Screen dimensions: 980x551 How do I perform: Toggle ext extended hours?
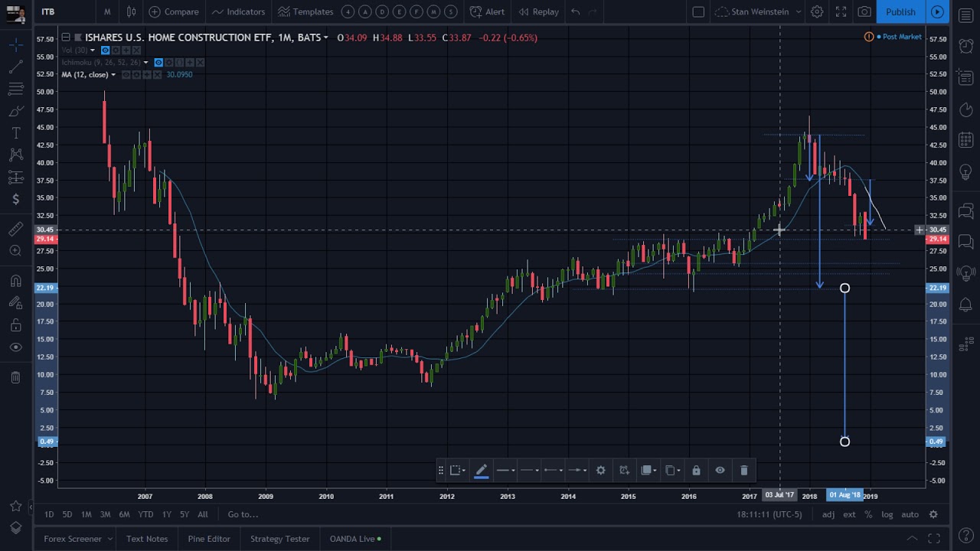(x=849, y=514)
